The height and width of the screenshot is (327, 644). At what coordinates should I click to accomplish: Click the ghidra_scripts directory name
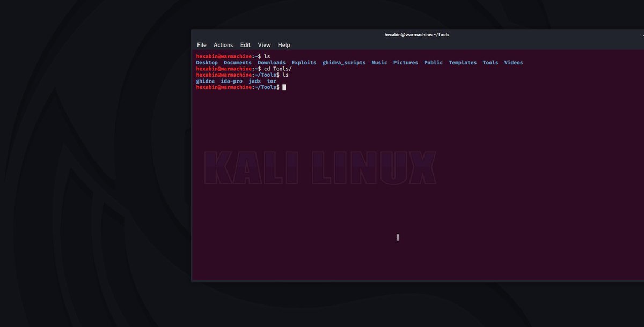(x=344, y=63)
